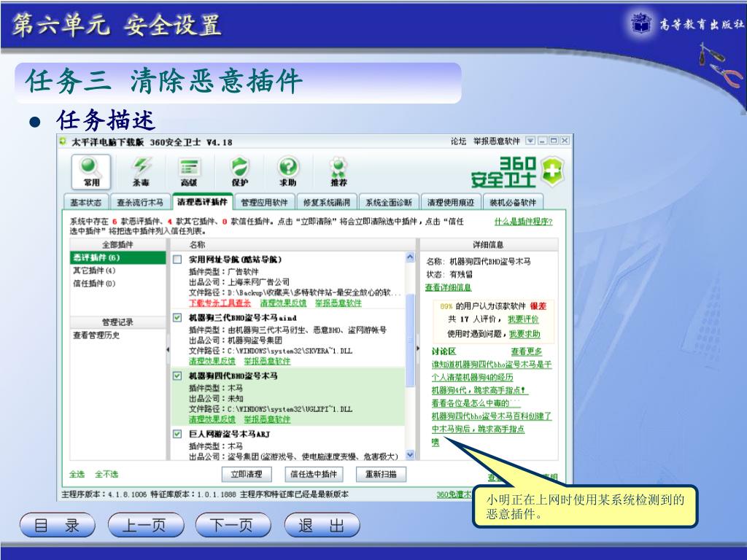Click 举报恶意软件 under 机器狗四代 entry

[x=267, y=419]
